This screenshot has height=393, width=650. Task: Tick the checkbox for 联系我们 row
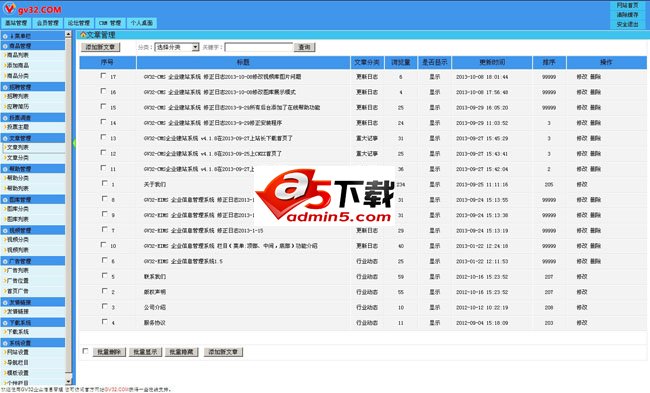point(104,275)
